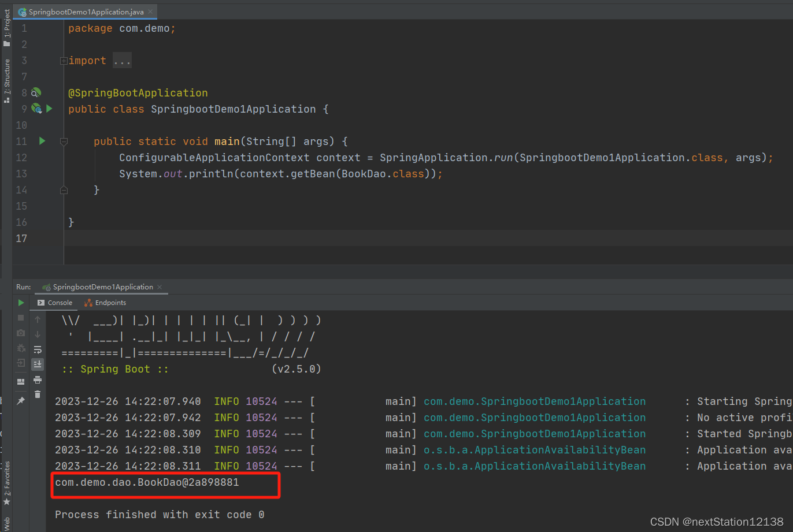Viewport: 793px width, 532px height.
Task: Click the run gutter arrow on line 9
Action: click(49, 109)
